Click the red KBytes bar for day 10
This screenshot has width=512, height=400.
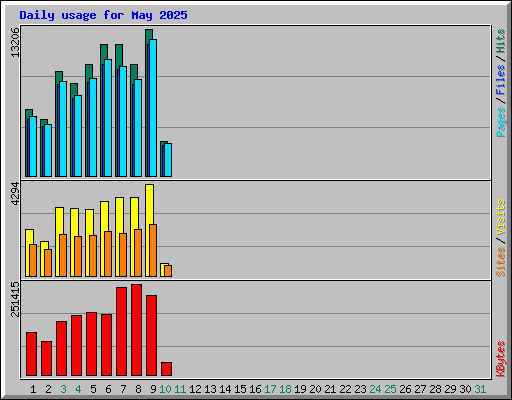click(x=167, y=369)
